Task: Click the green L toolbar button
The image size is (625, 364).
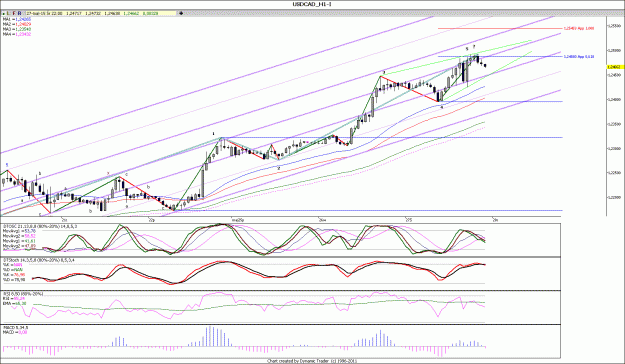Action: click(x=9, y=13)
